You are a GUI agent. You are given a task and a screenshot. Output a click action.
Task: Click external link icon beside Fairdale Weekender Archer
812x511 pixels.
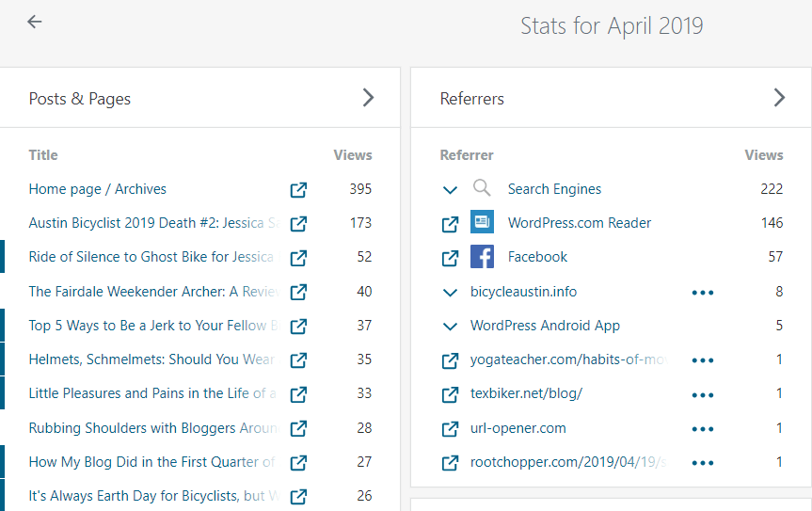(298, 292)
